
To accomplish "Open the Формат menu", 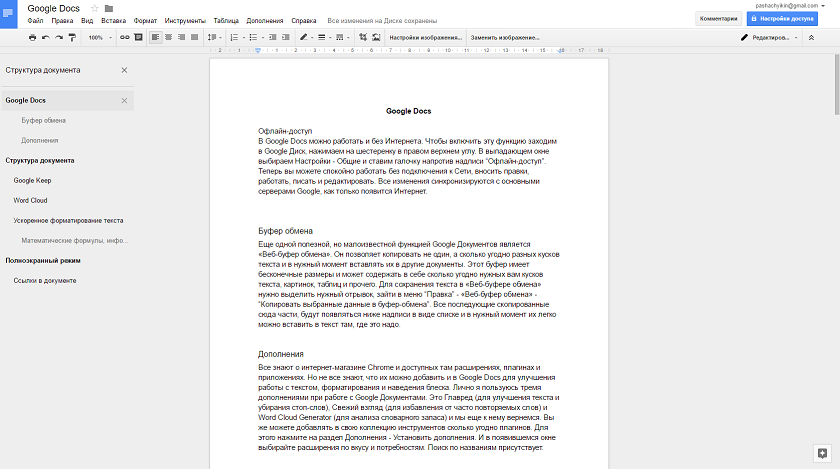I will tap(145, 21).
